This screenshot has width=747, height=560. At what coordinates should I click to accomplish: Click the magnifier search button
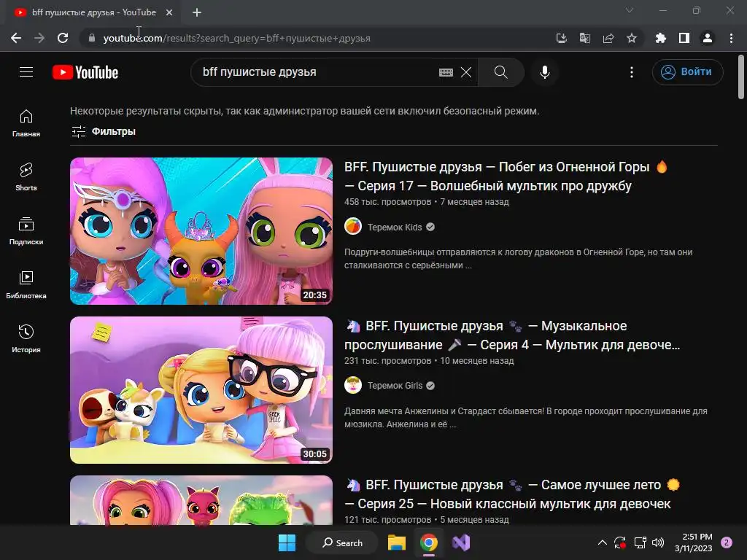click(501, 72)
